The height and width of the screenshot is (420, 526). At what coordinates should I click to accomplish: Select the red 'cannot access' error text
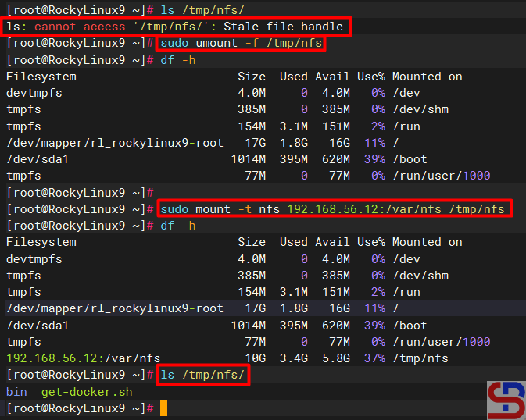(79, 27)
